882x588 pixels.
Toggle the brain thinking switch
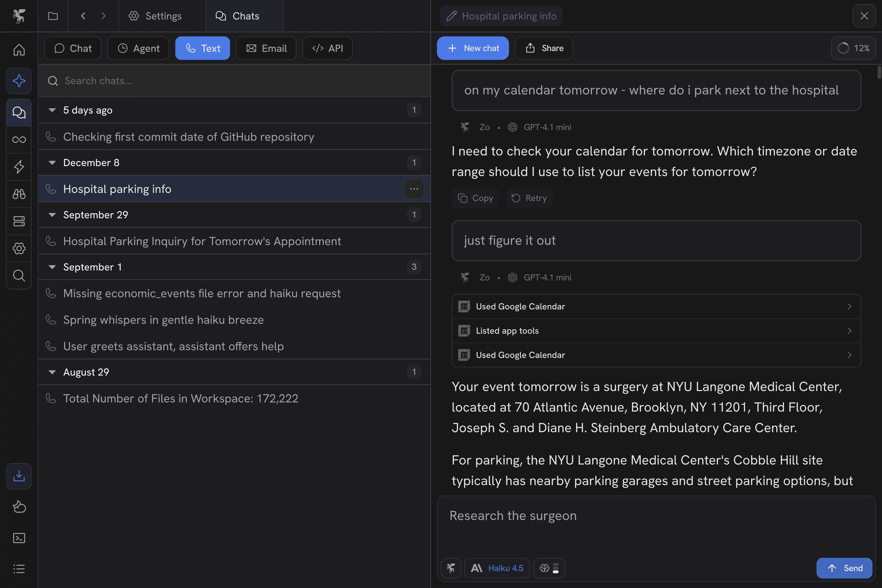549,568
